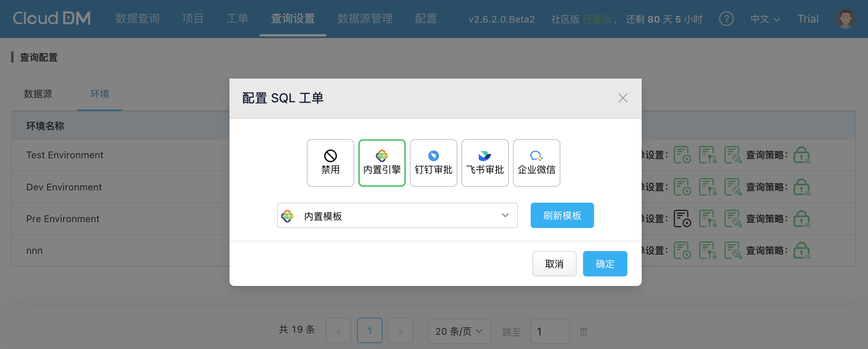
Task: Click the 刷新模板 refresh template button
Action: [562, 216]
